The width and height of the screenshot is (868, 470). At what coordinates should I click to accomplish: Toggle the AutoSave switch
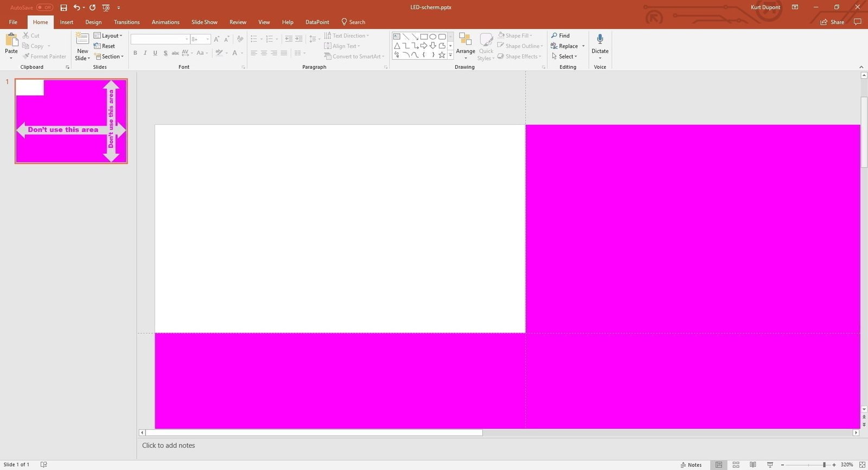click(x=44, y=8)
